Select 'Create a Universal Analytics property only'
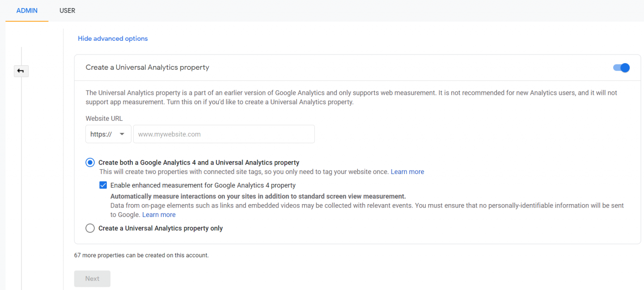644x290 pixels. tap(90, 228)
